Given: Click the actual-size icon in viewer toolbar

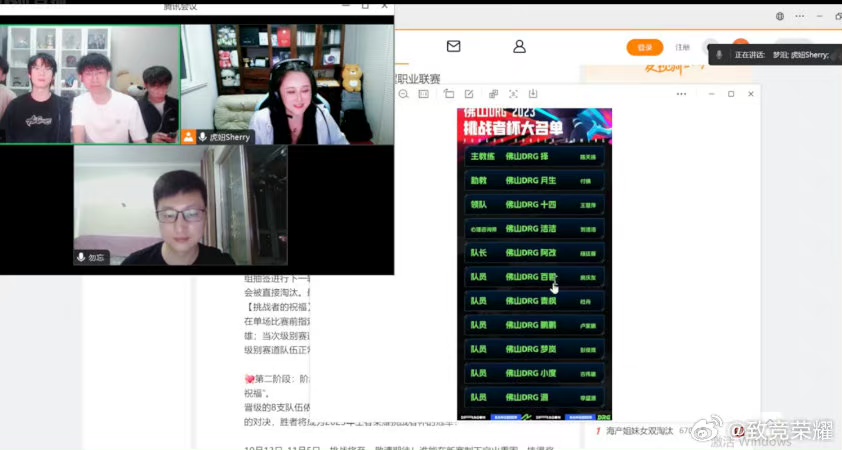Looking at the screenshot, I should point(424,94).
